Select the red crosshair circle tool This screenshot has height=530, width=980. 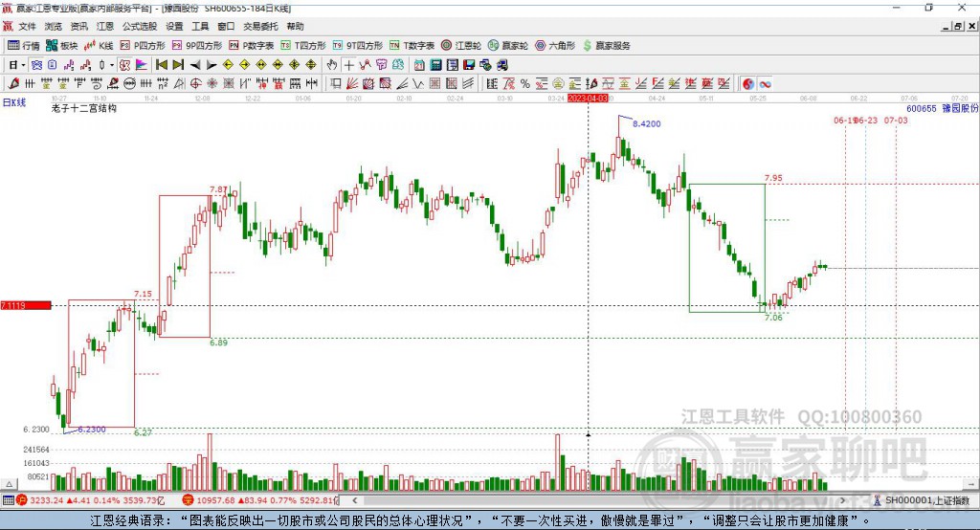pos(195,84)
